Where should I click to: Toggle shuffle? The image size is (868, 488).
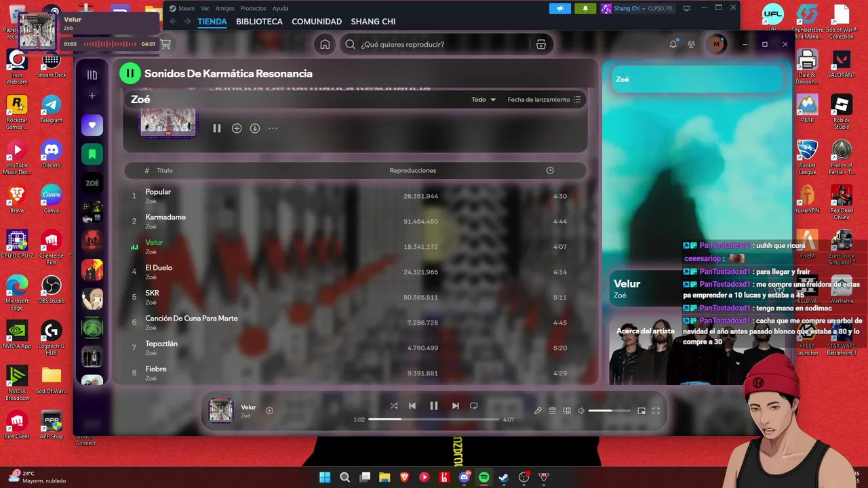pyautogui.click(x=394, y=405)
